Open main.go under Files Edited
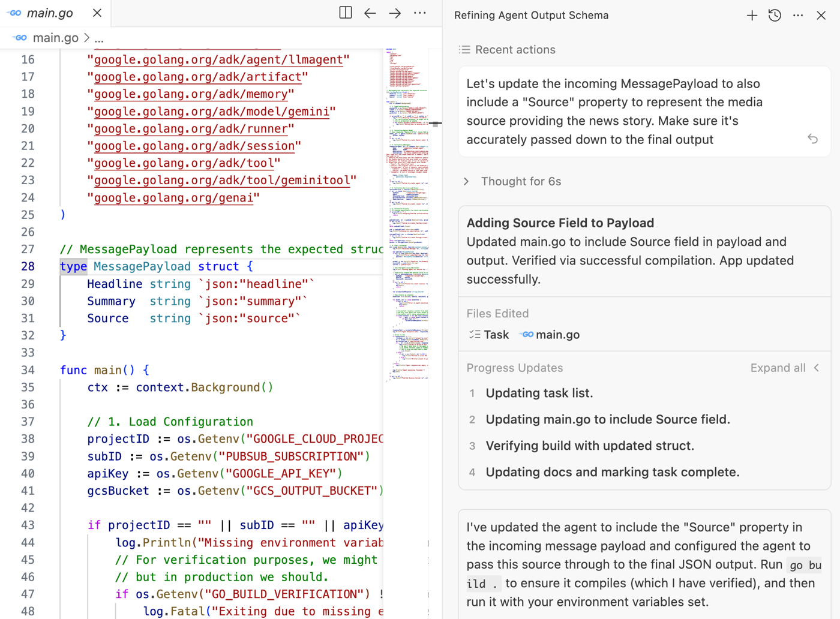840x619 pixels. (557, 335)
